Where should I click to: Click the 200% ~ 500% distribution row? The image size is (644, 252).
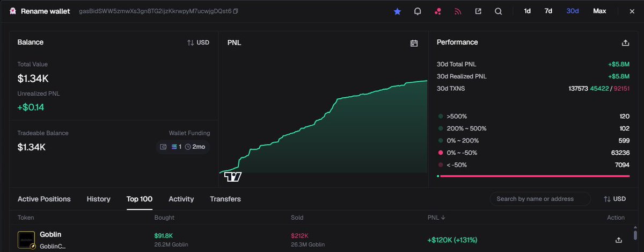[x=533, y=128]
